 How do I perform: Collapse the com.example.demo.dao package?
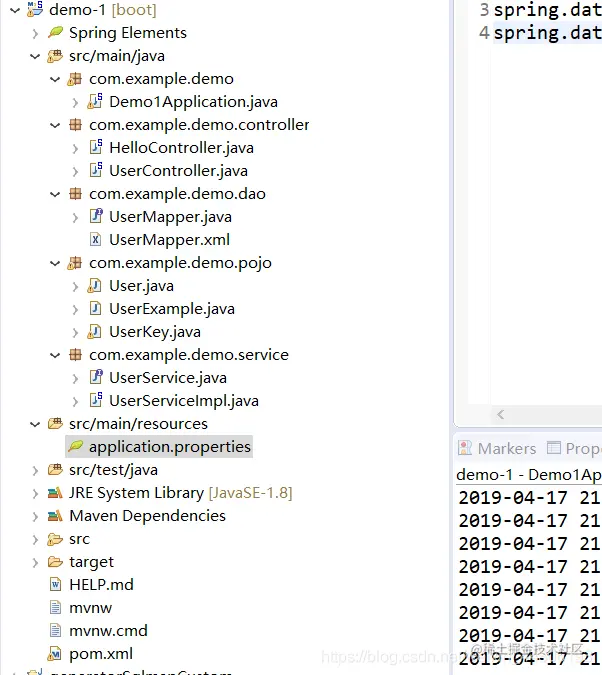(x=55, y=194)
